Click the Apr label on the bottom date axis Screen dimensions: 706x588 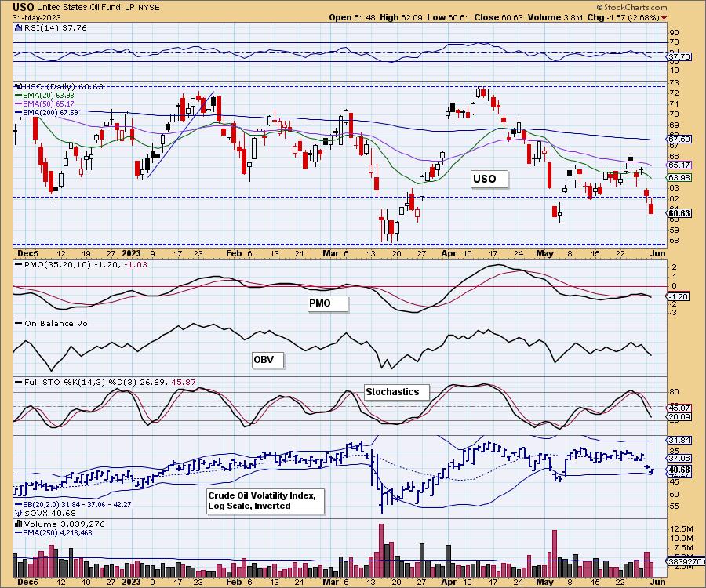[449, 582]
